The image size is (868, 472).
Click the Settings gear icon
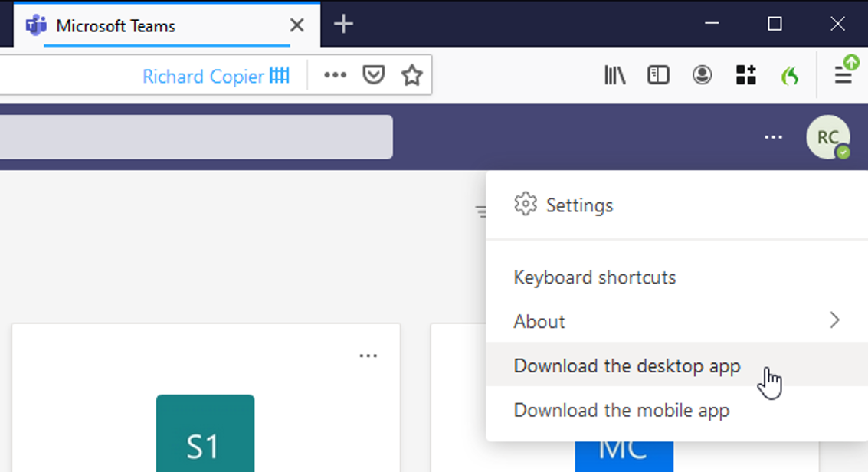526,204
